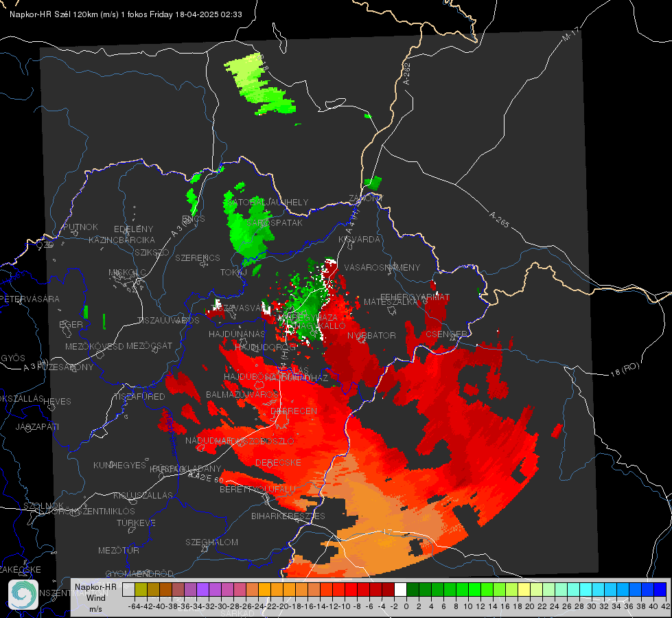Click the MÁTÉSZALKA city label
Viewport: 672px width, 618px height.
click(x=391, y=302)
